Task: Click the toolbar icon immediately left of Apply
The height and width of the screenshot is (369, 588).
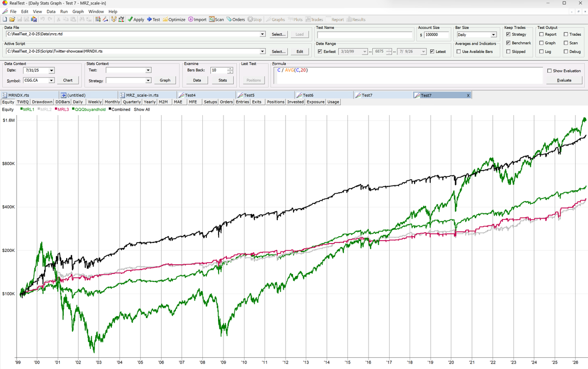Action: coord(121,20)
